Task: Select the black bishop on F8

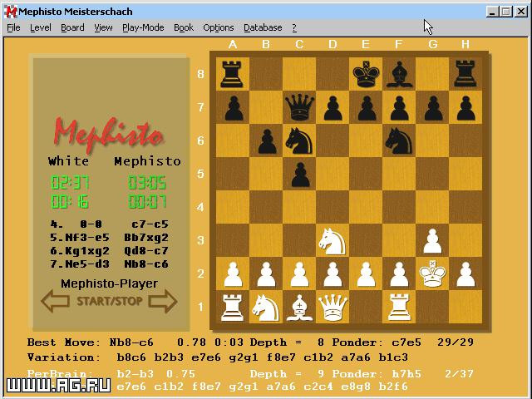Action: (399, 74)
